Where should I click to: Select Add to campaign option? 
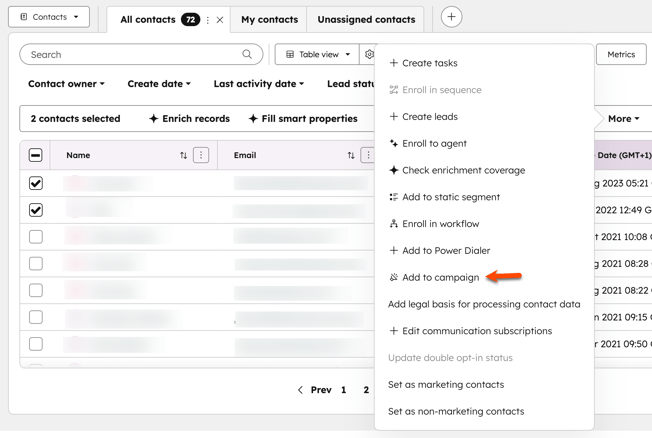pyautogui.click(x=434, y=277)
